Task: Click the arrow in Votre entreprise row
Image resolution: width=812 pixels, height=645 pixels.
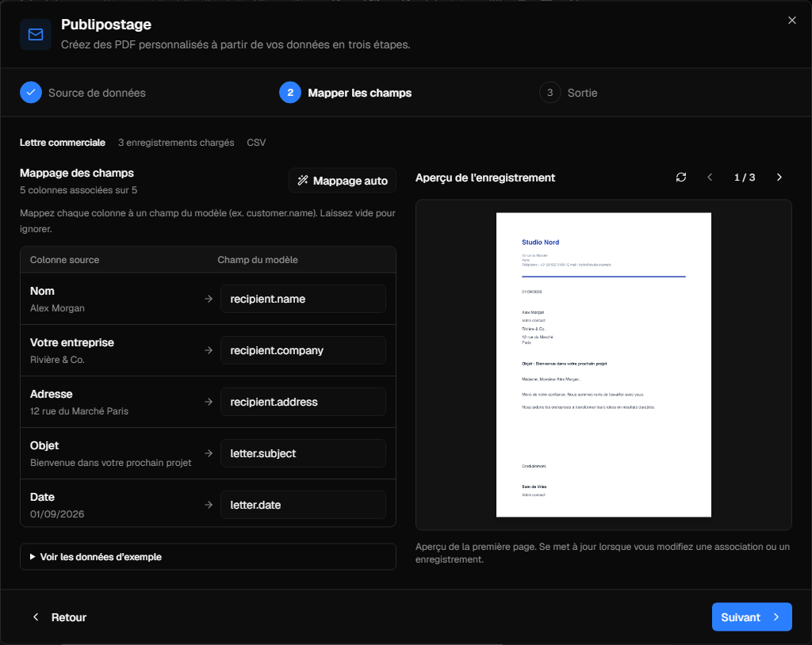Action: coord(209,350)
